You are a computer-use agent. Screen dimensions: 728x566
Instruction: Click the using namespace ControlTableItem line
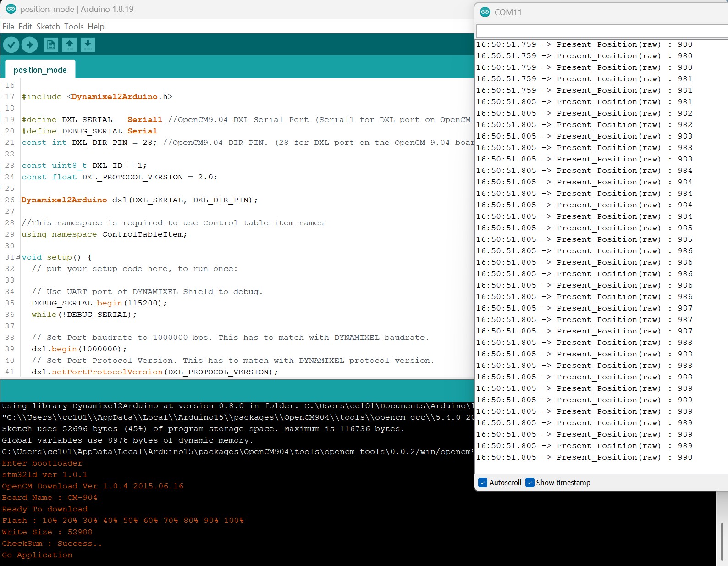click(x=105, y=234)
